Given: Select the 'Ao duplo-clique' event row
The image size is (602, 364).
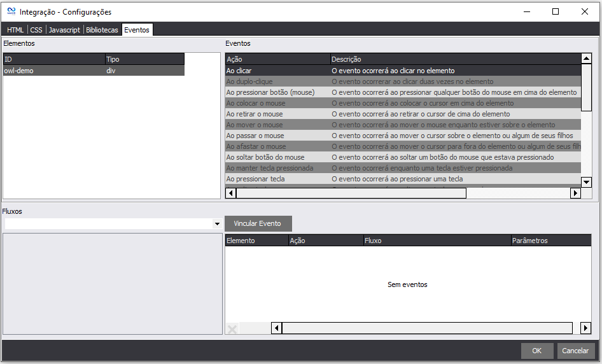Looking at the screenshot, I should [x=277, y=81].
